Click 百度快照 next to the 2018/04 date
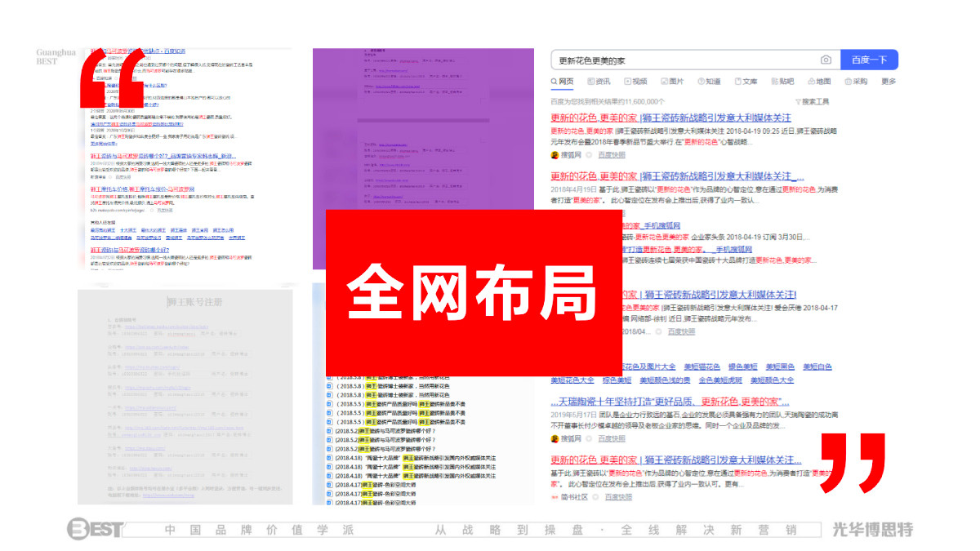980x551 pixels. [x=681, y=331]
